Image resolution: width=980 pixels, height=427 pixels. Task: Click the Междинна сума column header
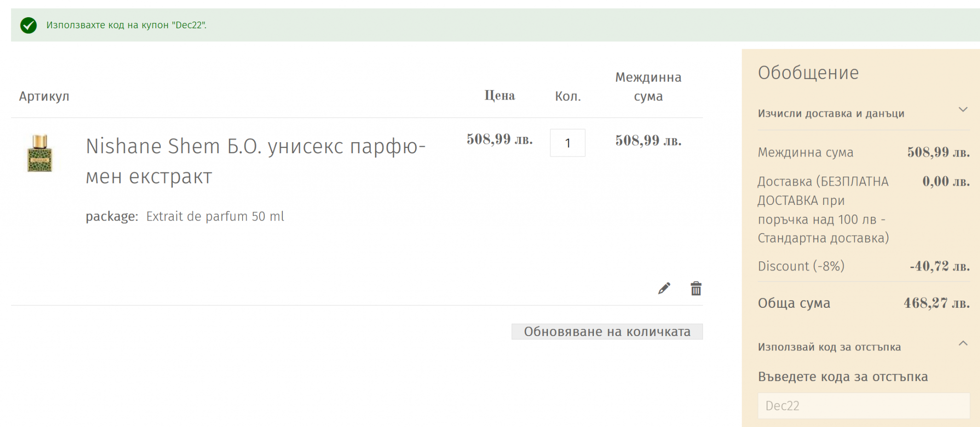click(x=648, y=87)
